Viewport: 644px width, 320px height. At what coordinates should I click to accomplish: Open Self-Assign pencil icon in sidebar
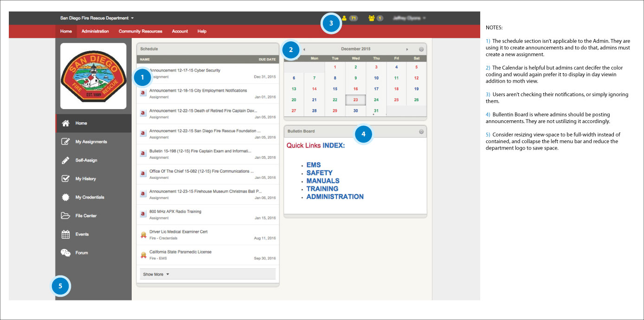click(x=66, y=160)
